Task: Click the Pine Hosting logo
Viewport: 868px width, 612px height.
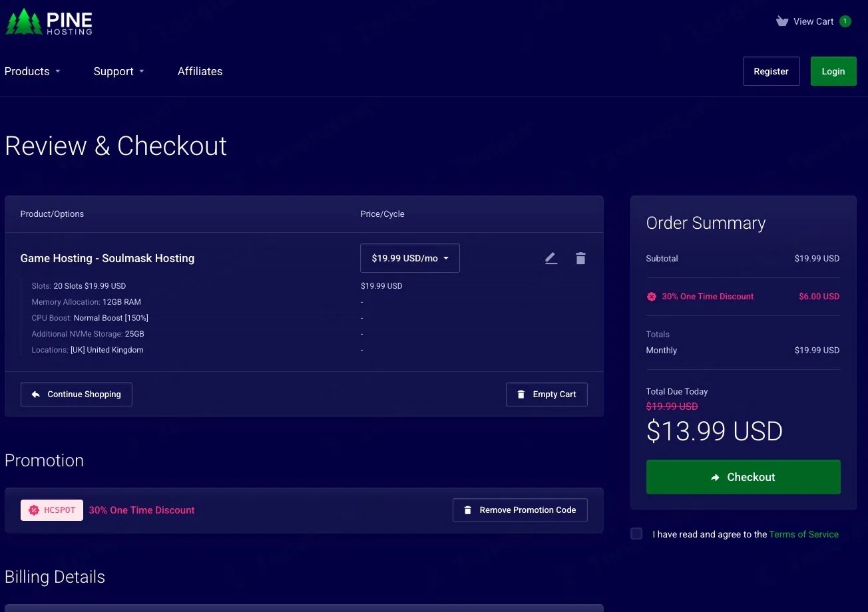Action: click(x=49, y=22)
